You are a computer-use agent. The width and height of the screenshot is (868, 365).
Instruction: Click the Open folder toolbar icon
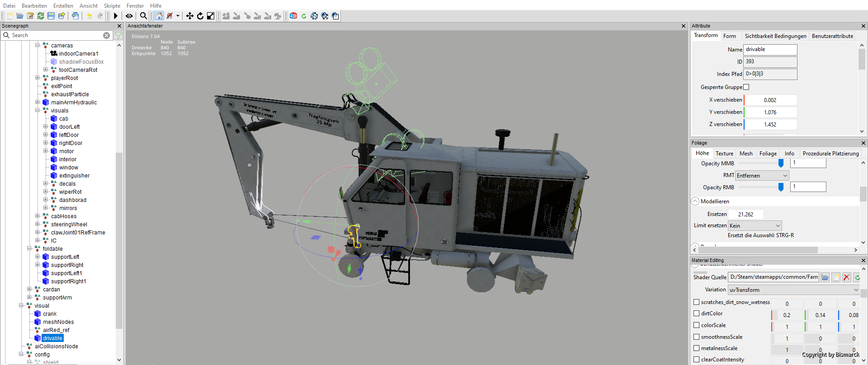(x=20, y=16)
